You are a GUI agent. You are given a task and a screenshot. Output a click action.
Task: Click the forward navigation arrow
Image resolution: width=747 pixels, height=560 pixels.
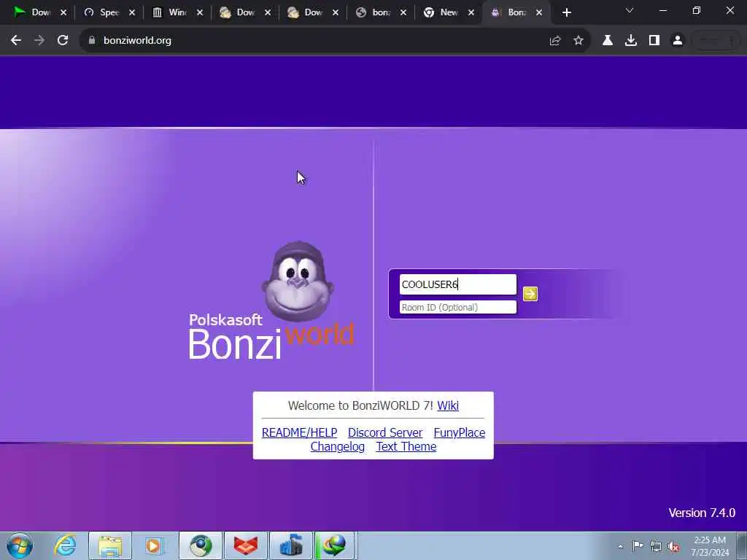[x=39, y=41]
